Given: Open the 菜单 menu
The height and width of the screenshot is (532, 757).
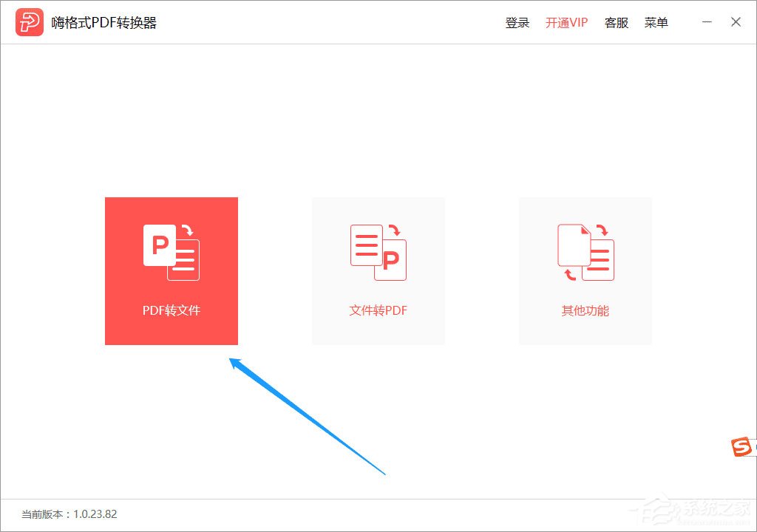Looking at the screenshot, I should [x=656, y=22].
